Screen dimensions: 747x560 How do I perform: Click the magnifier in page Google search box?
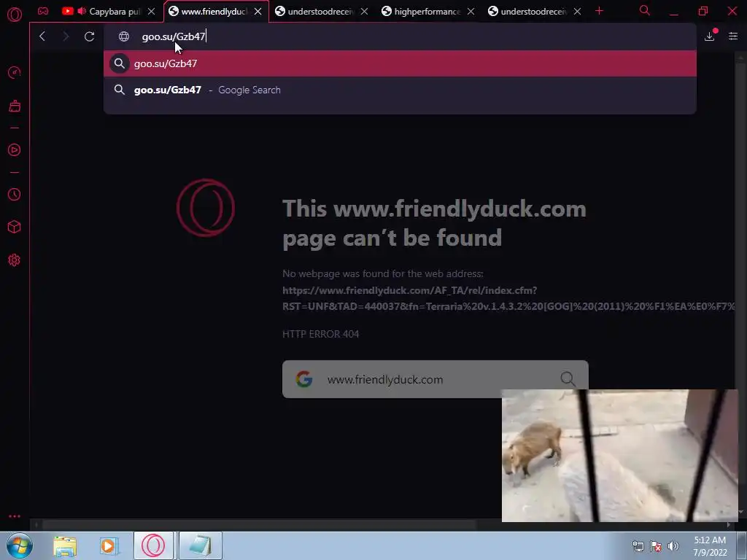[568, 379]
